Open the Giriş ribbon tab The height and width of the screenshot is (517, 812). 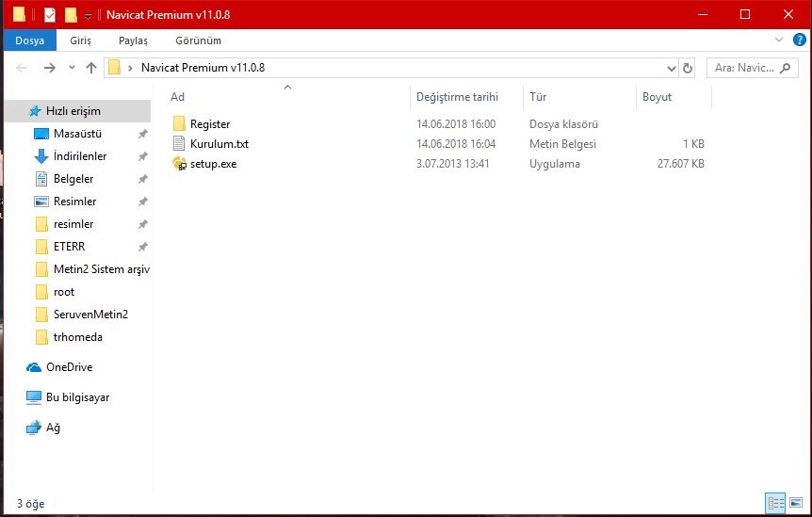[x=80, y=40]
